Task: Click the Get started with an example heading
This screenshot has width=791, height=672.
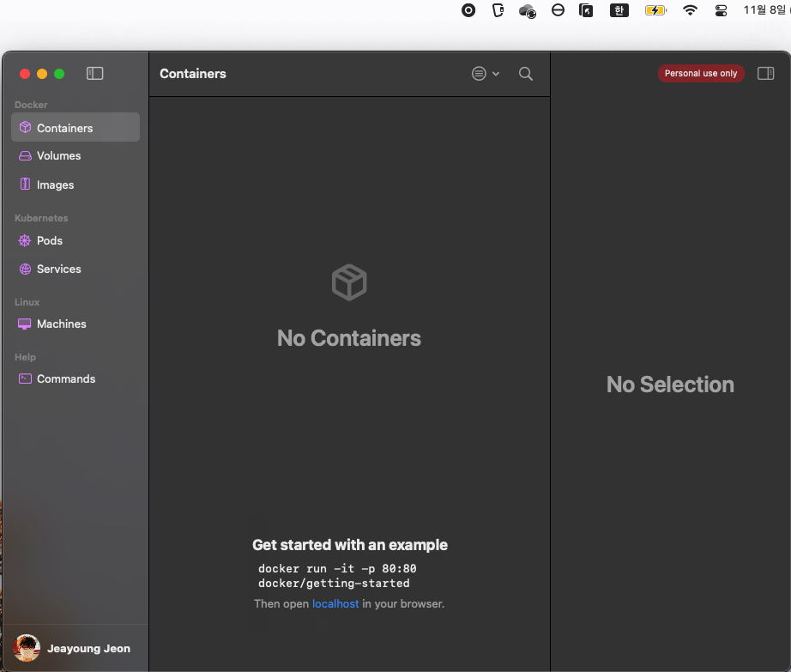Action: pos(349,545)
